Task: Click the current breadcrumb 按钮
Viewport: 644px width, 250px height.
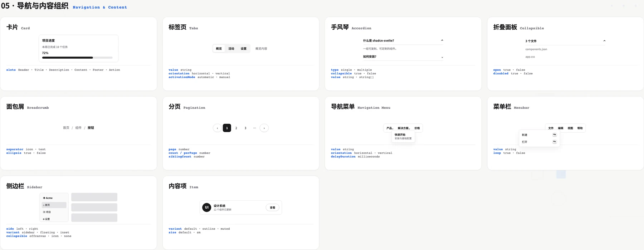Action: tap(91, 128)
